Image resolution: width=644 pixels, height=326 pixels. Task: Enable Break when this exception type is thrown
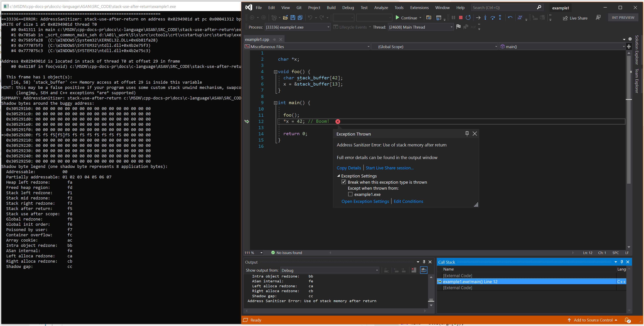pyautogui.click(x=343, y=182)
